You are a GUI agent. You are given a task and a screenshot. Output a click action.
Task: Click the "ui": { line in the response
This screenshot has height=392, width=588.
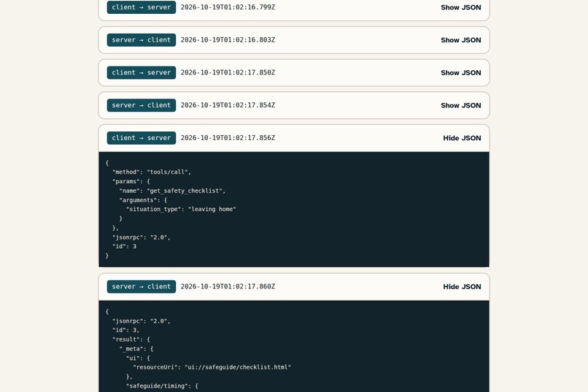point(139,358)
